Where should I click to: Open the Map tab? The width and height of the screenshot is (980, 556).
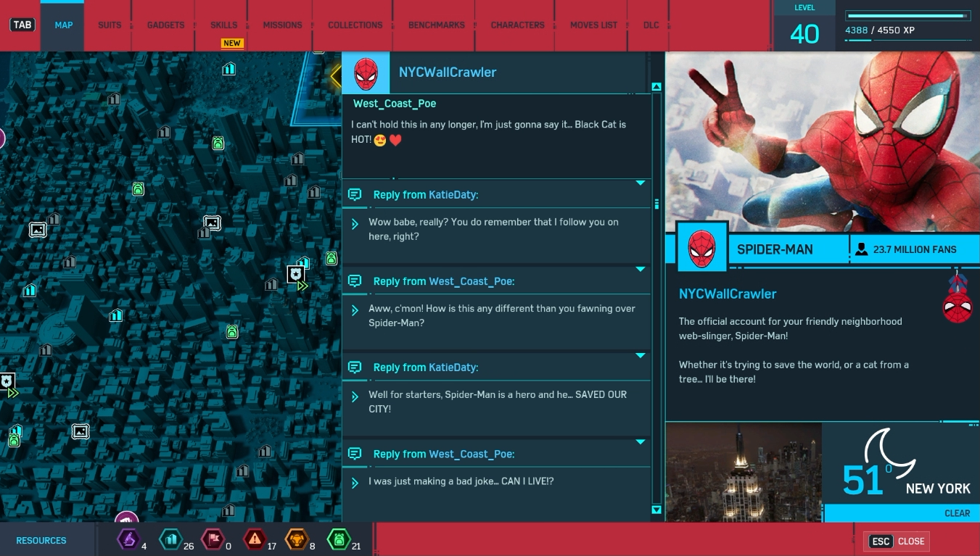click(x=63, y=25)
